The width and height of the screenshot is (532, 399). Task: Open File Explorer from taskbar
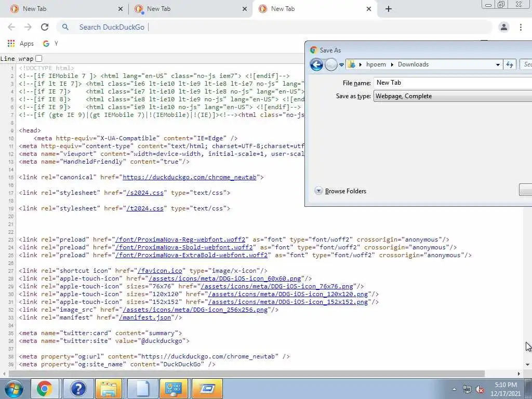(x=109, y=389)
